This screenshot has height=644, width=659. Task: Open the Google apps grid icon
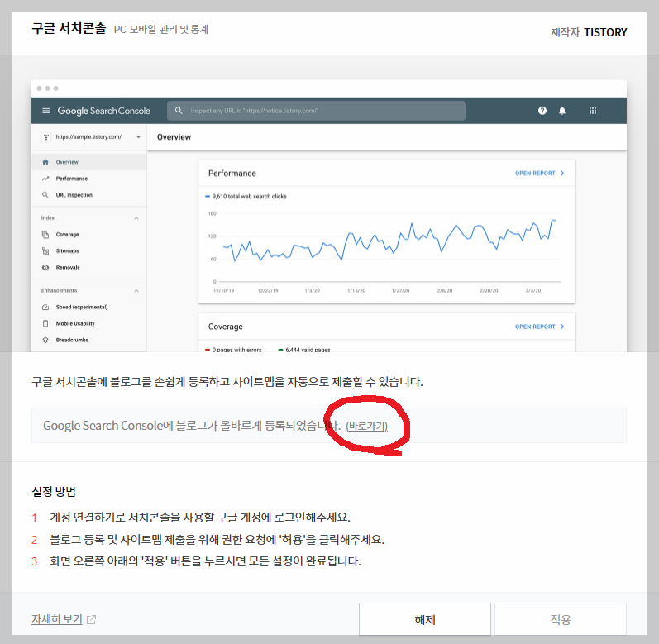tap(593, 111)
